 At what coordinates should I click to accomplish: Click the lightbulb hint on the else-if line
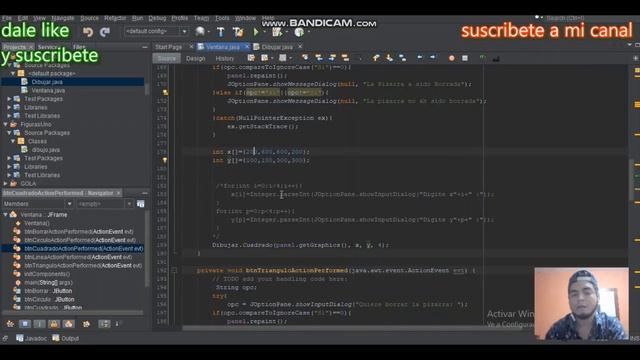tap(165, 93)
